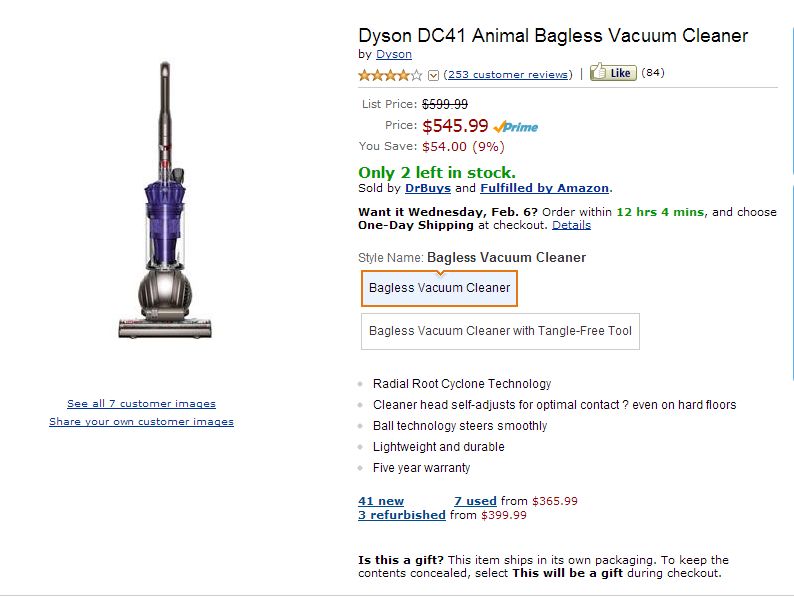Click the four-star rating icon
Image resolution: width=794 pixels, height=598 pixels.
tap(390, 75)
